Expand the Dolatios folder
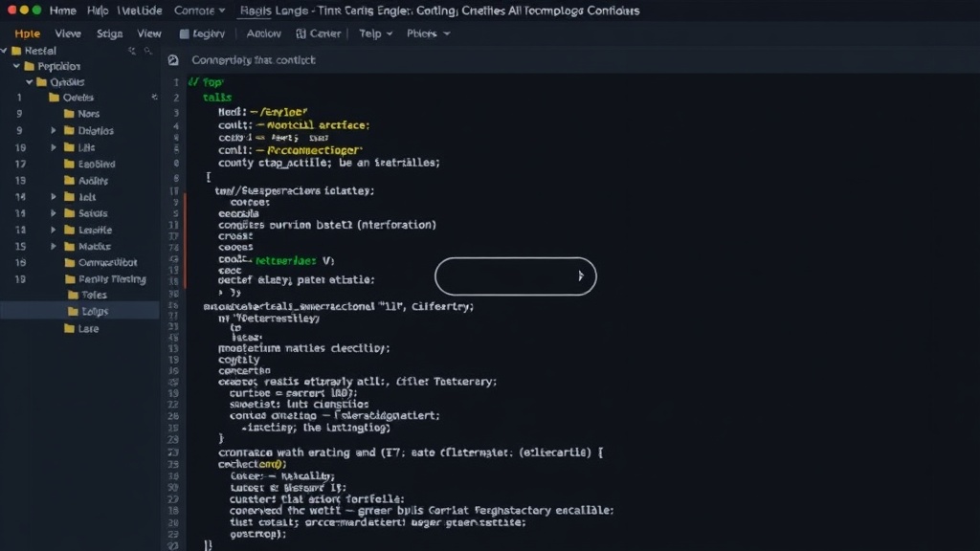Screen dimensions: 980x551 [54, 130]
